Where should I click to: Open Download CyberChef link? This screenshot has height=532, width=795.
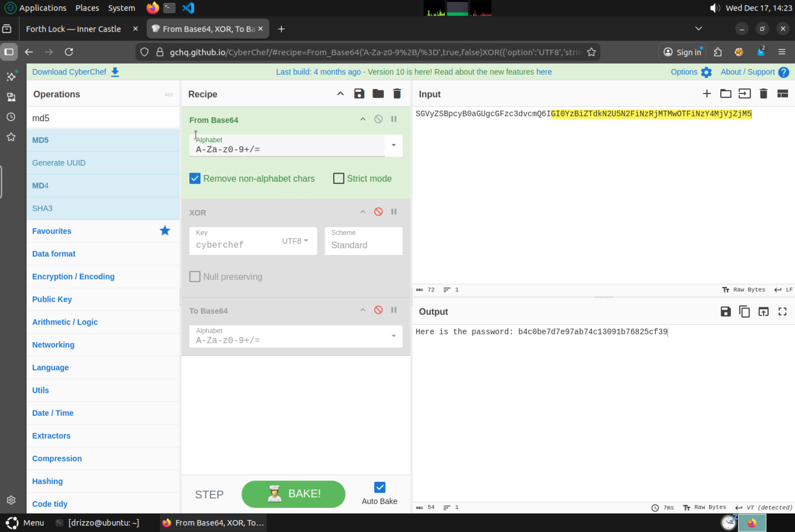pos(76,72)
